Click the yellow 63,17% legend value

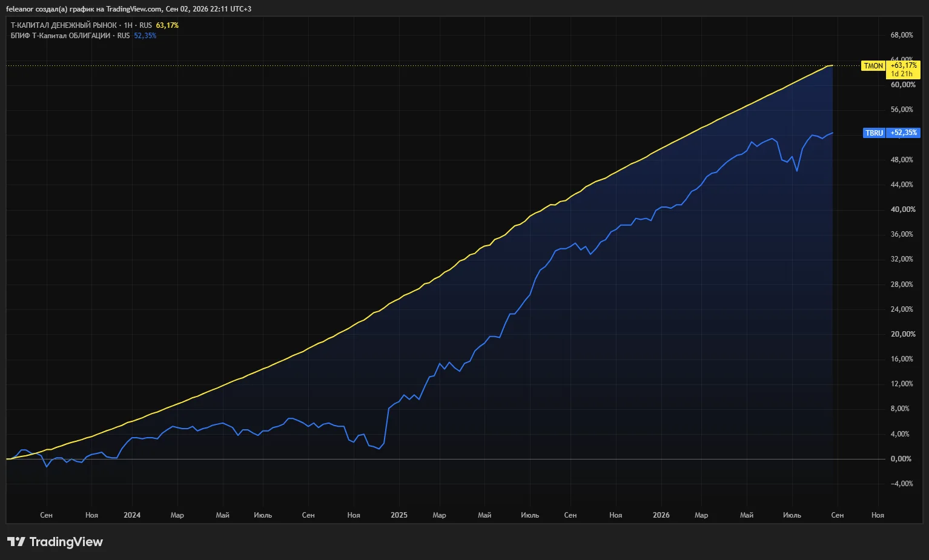(x=167, y=25)
